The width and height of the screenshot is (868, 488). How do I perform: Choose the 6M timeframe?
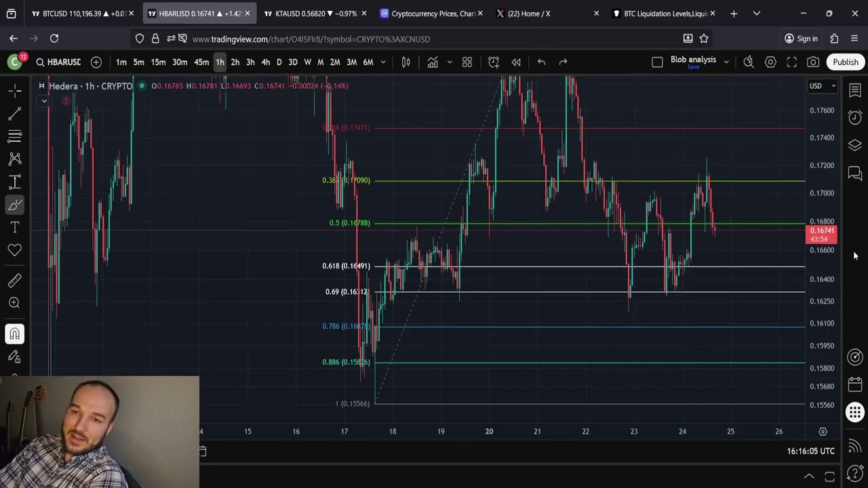coord(368,62)
